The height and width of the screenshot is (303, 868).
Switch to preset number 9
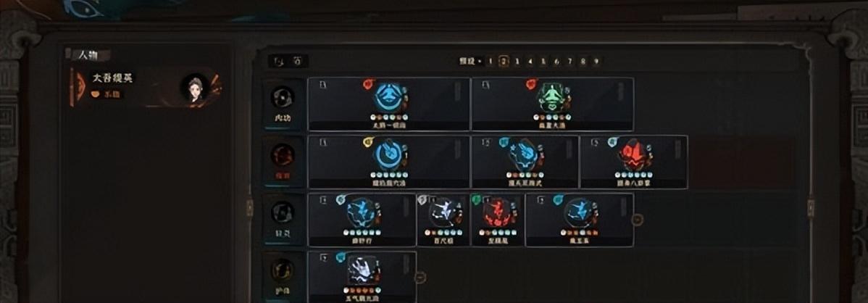coord(596,62)
